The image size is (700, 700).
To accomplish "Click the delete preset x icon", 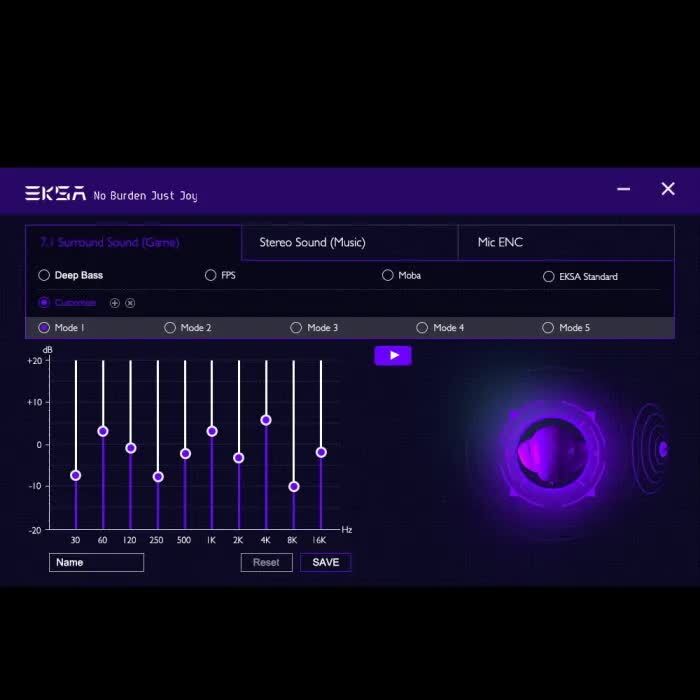I will pos(130,303).
